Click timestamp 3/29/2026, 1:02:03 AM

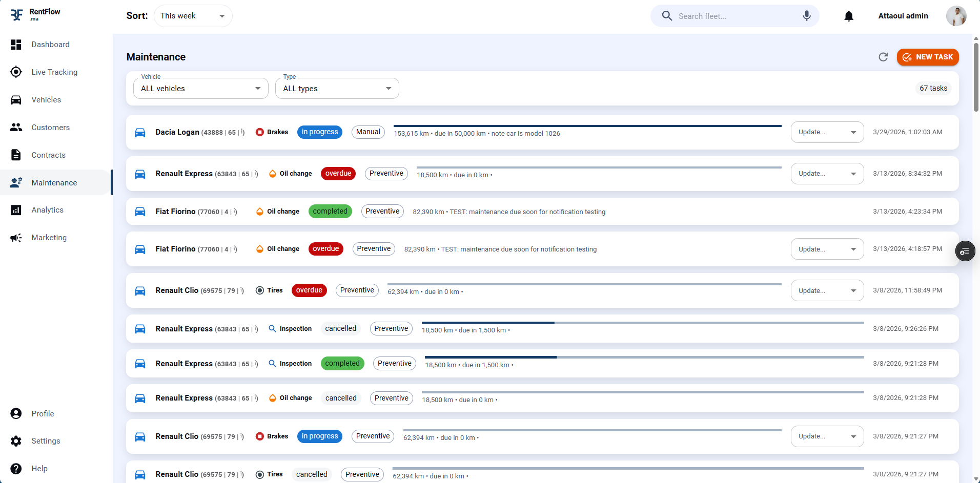pyautogui.click(x=908, y=132)
